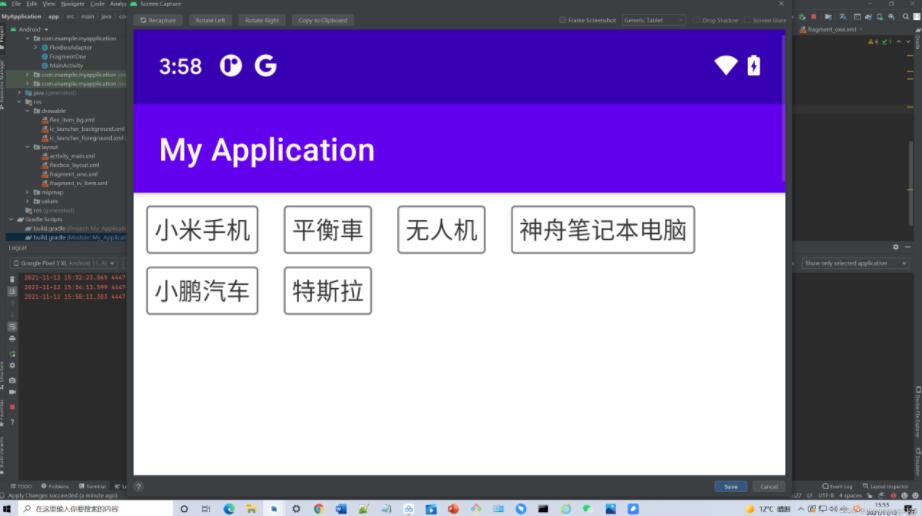Open the TODO tool tab
The image size is (922, 516).
[x=21, y=487]
